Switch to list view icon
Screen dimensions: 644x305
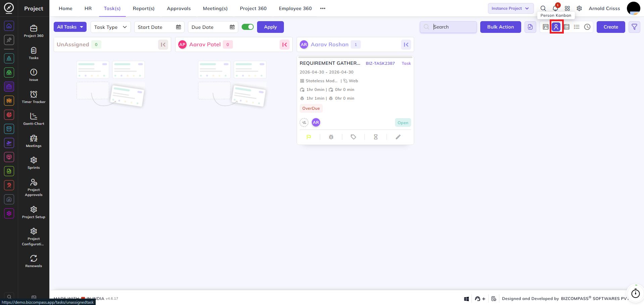coord(577,27)
